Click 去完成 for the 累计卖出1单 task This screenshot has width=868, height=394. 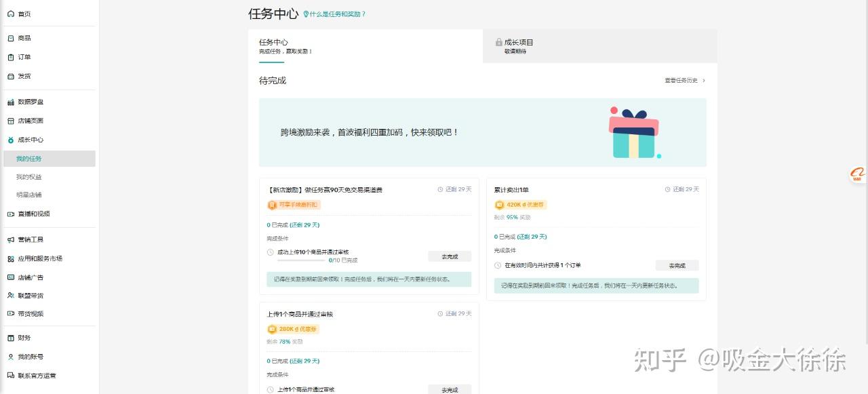677,266
